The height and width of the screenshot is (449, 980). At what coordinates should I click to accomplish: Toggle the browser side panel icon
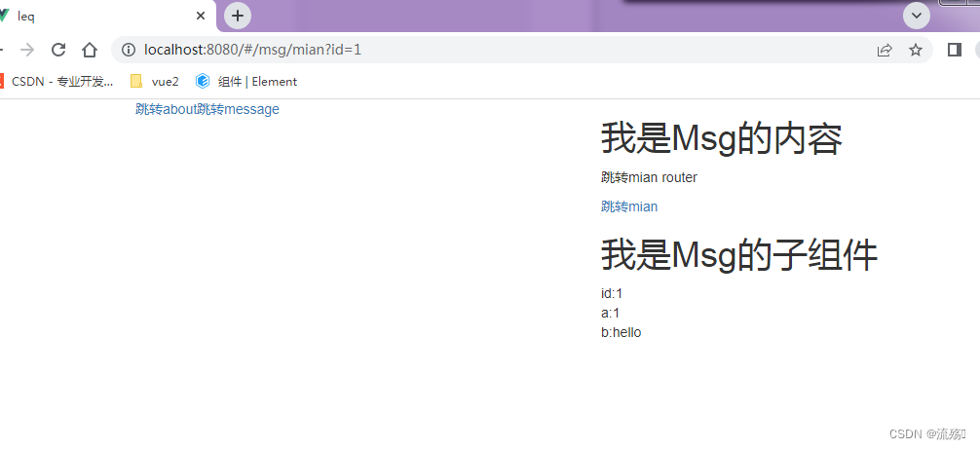[x=955, y=50]
